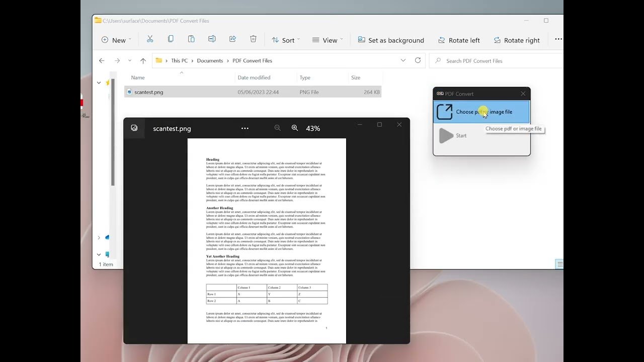Click the Cut scissors icon in toolbar
The height and width of the screenshot is (362, 644).
[x=150, y=40]
